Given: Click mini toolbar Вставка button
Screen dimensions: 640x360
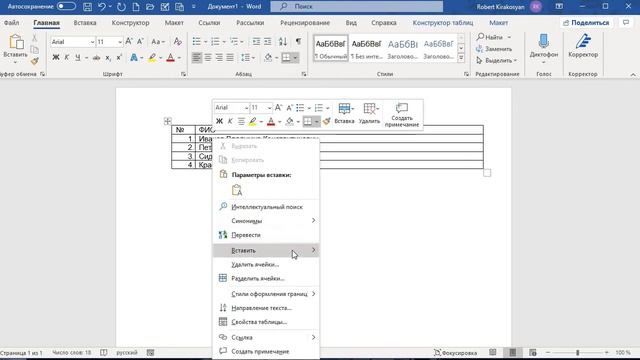Looking at the screenshot, I should click(x=344, y=113).
